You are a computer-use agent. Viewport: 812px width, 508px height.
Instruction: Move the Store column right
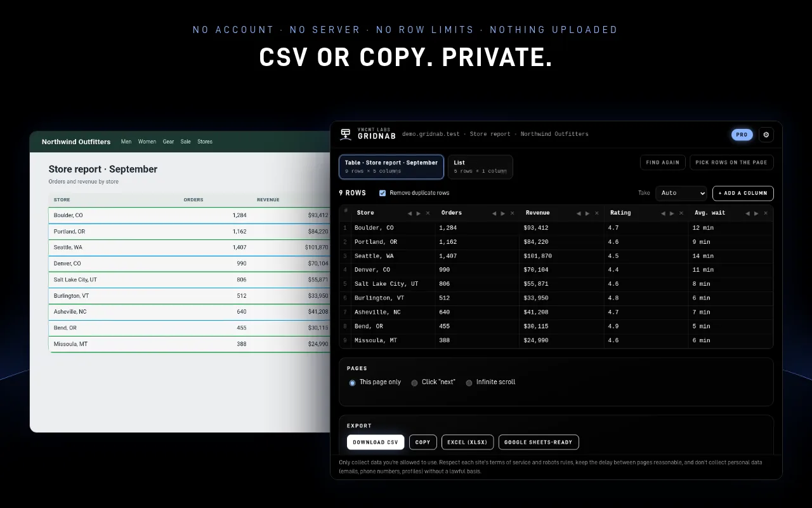418,213
